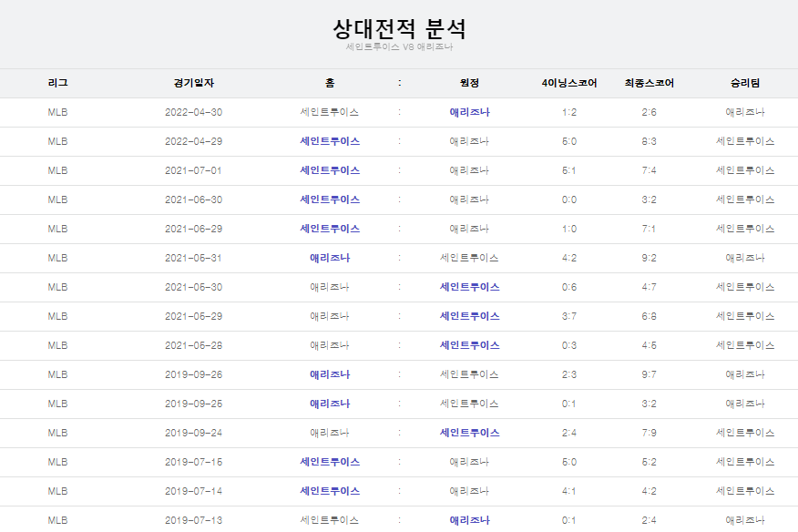Click the 상대전적 분석 page title

(399, 28)
